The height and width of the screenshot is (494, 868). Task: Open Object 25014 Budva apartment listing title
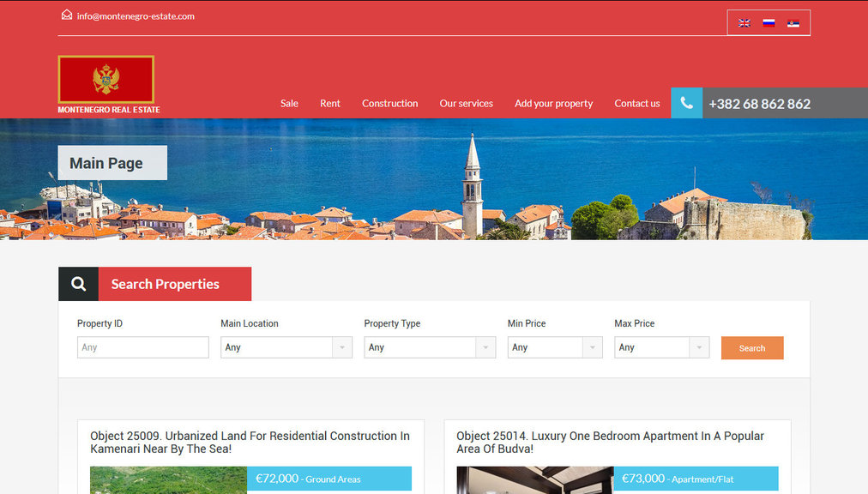pos(610,442)
